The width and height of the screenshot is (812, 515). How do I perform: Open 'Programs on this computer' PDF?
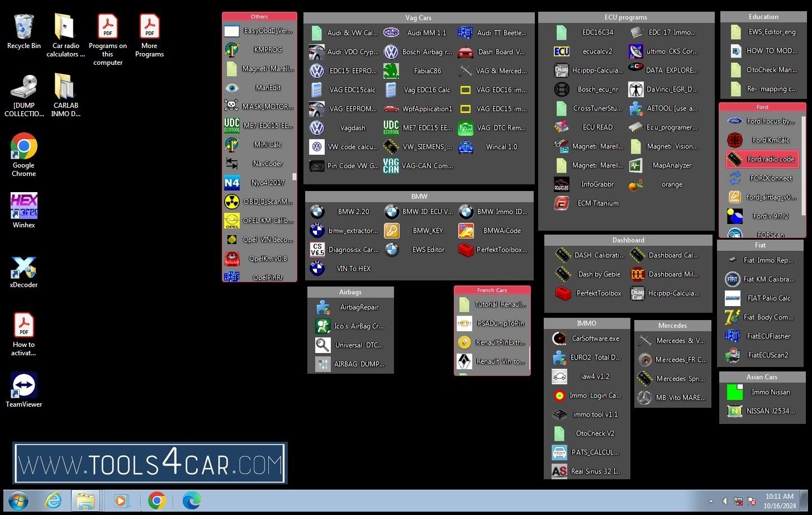click(x=107, y=40)
